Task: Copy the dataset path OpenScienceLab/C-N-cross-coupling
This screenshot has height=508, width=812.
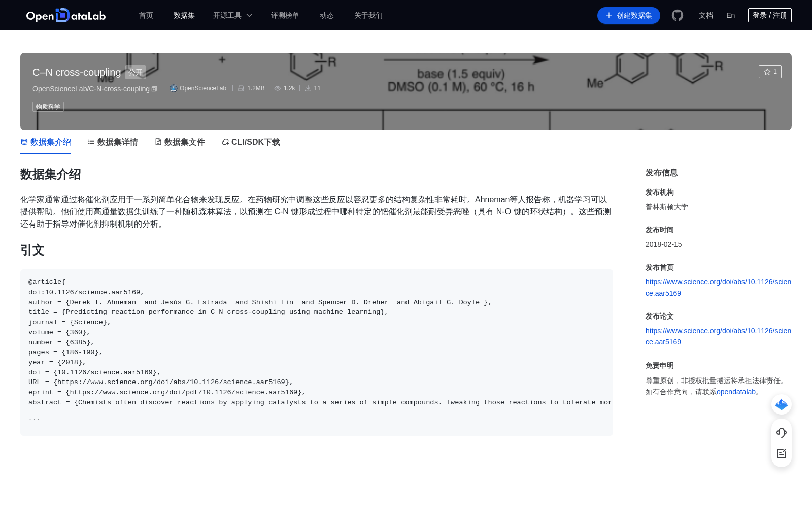Action: tap(154, 89)
